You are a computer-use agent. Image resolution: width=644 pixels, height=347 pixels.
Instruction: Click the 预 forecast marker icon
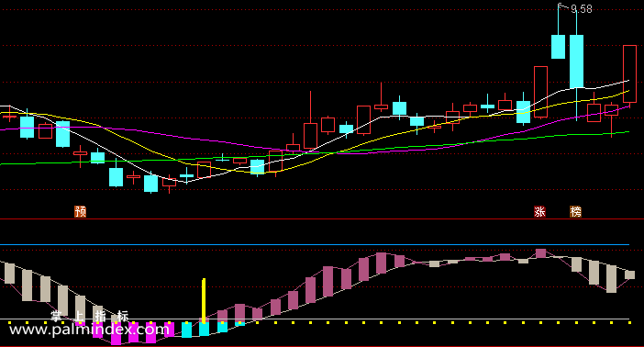click(80, 212)
